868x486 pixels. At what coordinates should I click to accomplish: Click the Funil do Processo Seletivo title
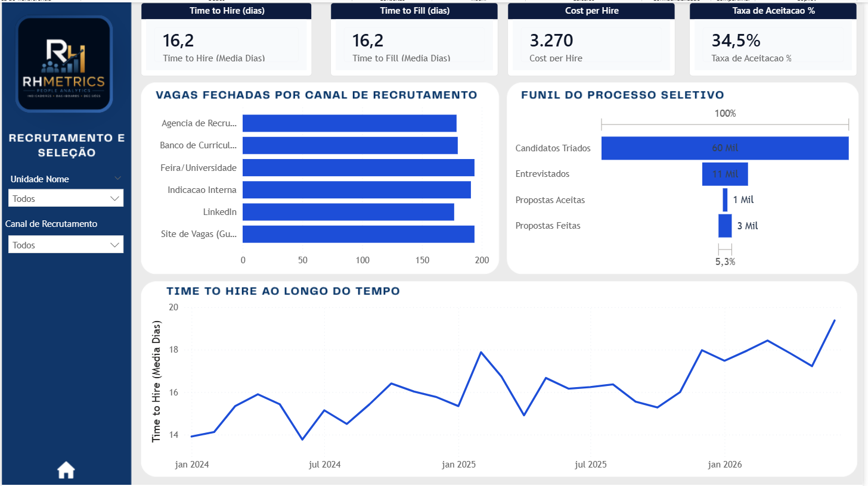(x=622, y=95)
